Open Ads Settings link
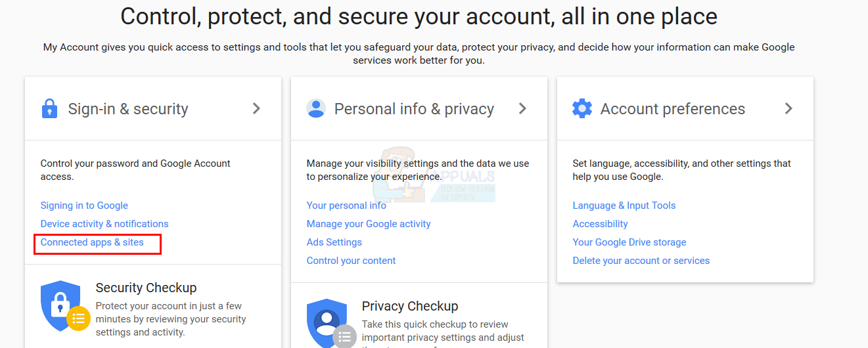The height and width of the screenshot is (348, 868). tap(334, 242)
